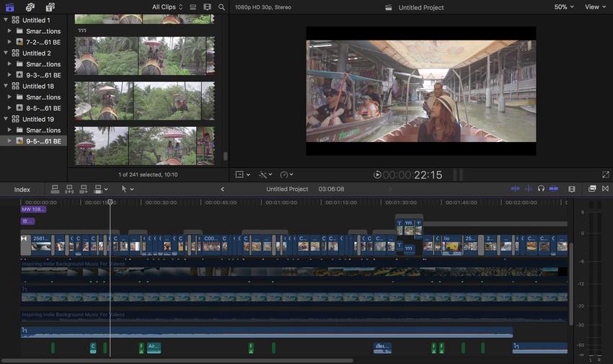Toggle audio skimming

point(529,189)
